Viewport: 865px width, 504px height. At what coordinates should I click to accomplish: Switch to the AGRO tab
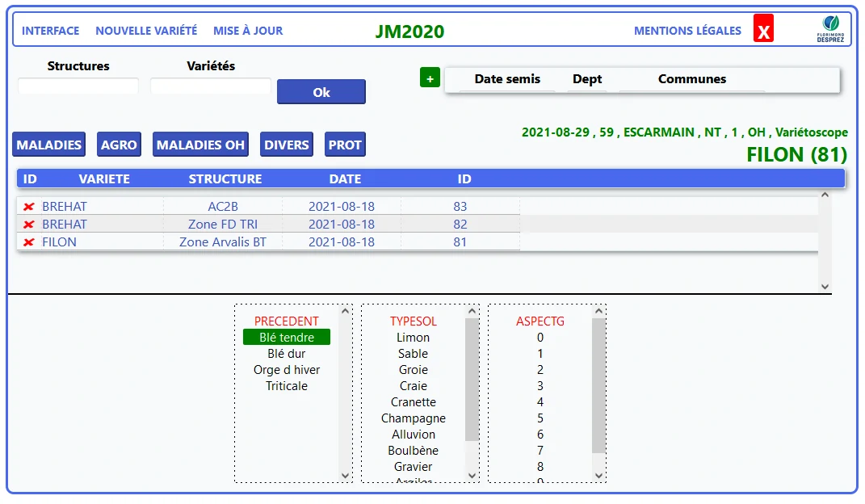pyautogui.click(x=119, y=145)
